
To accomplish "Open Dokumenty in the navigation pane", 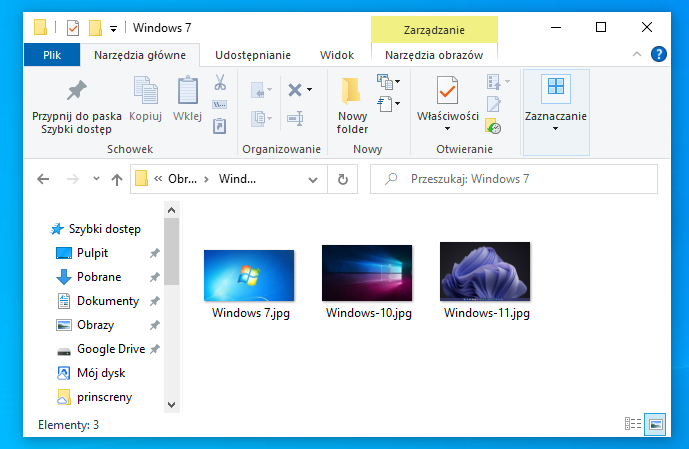I will tap(108, 301).
